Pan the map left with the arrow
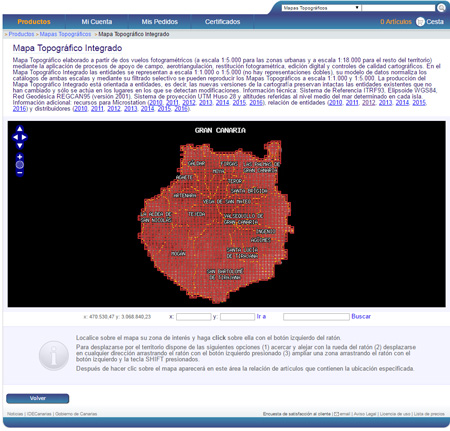Image resolution: width=450 pixels, height=431 pixels. pyautogui.click(x=15, y=137)
